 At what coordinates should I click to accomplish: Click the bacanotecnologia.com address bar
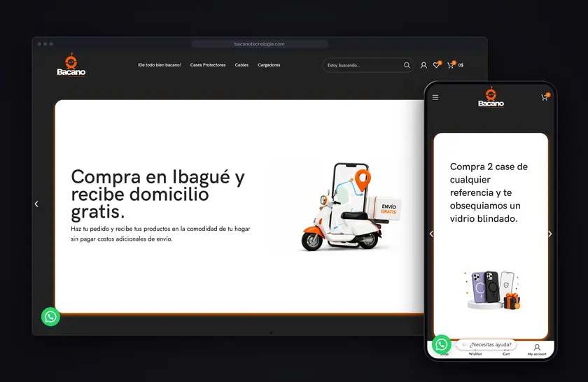[x=260, y=44]
